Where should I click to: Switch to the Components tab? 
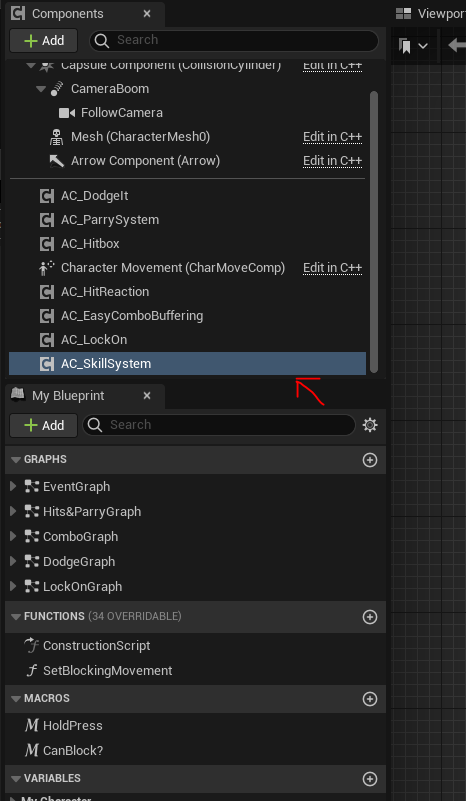(x=67, y=14)
